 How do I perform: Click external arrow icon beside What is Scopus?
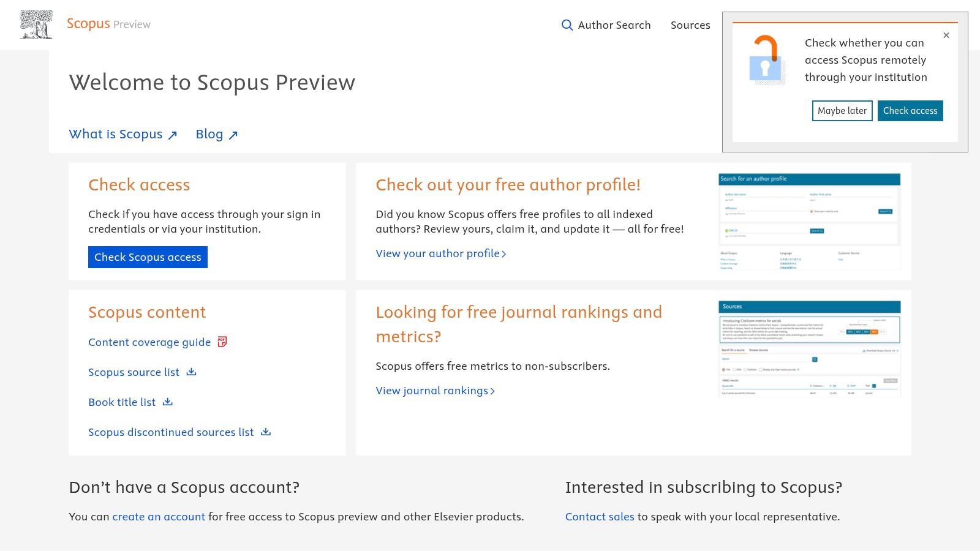click(x=173, y=135)
